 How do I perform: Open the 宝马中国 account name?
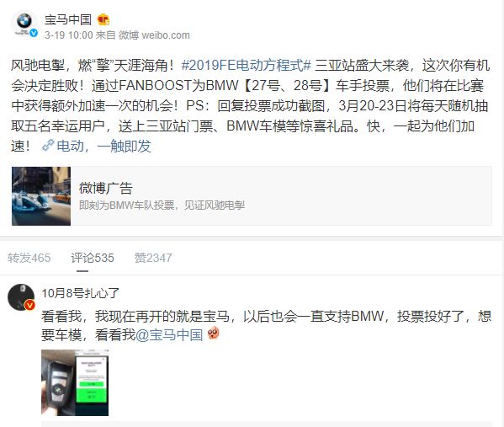click(68, 19)
